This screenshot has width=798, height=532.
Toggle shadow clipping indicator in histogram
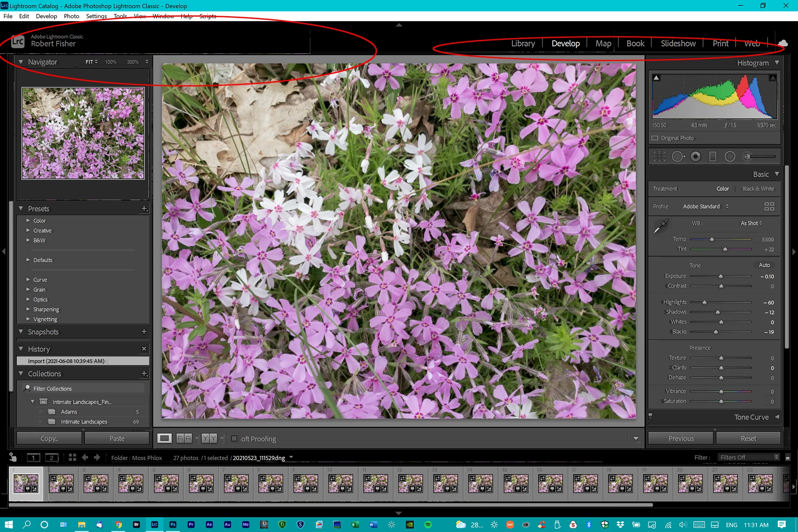(656, 78)
